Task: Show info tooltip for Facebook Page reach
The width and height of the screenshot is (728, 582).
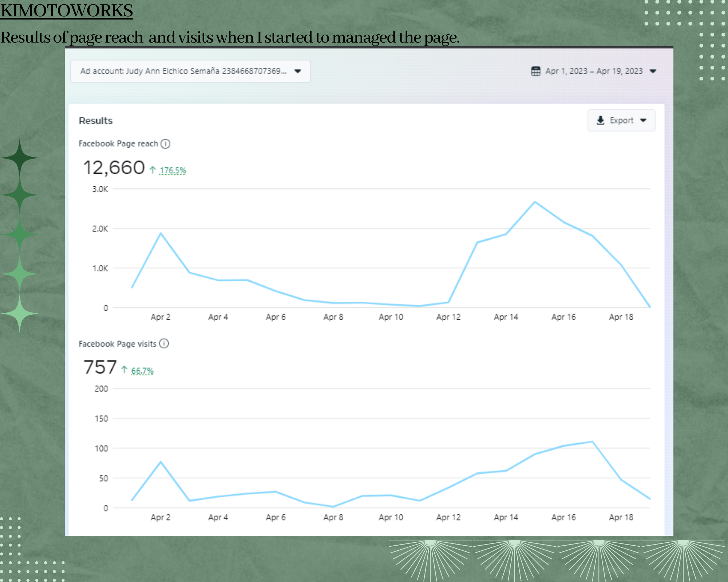Action: (x=166, y=144)
